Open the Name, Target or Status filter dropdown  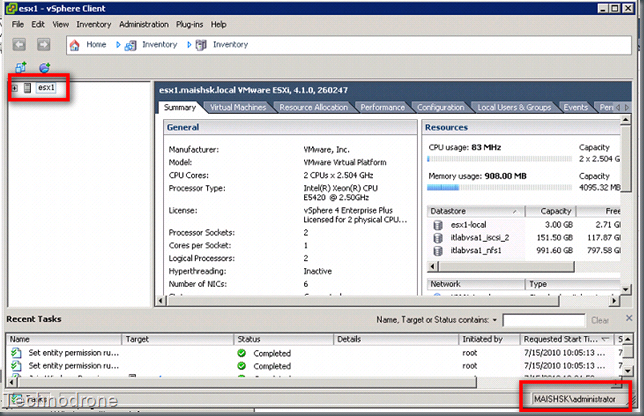(x=495, y=320)
